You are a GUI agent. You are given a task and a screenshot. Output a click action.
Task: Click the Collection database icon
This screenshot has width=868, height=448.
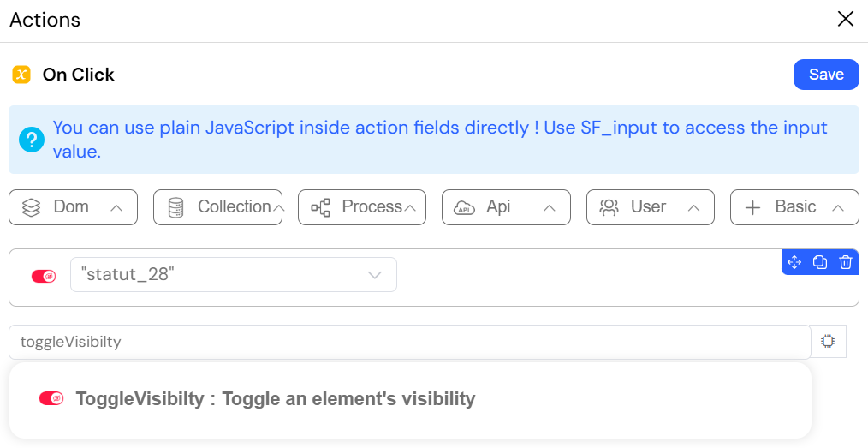coord(175,207)
